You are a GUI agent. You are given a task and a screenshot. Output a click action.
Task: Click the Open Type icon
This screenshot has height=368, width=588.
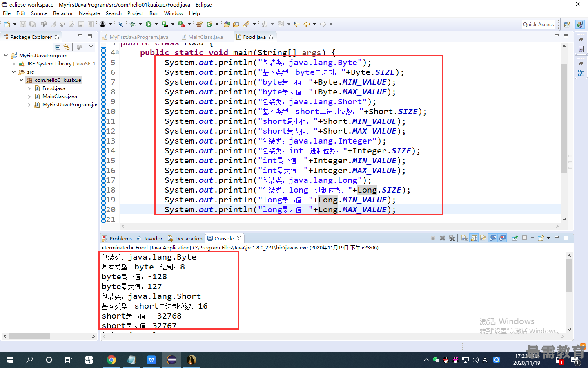click(227, 24)
